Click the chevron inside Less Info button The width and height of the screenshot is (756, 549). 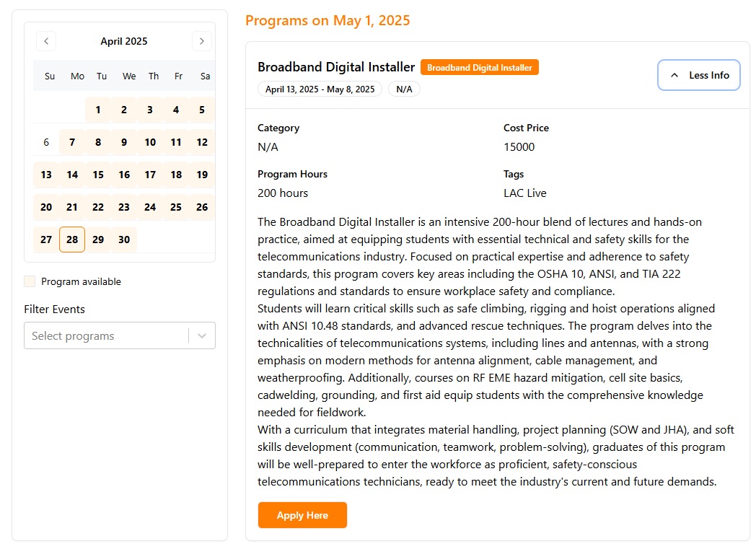pos(675,74)
